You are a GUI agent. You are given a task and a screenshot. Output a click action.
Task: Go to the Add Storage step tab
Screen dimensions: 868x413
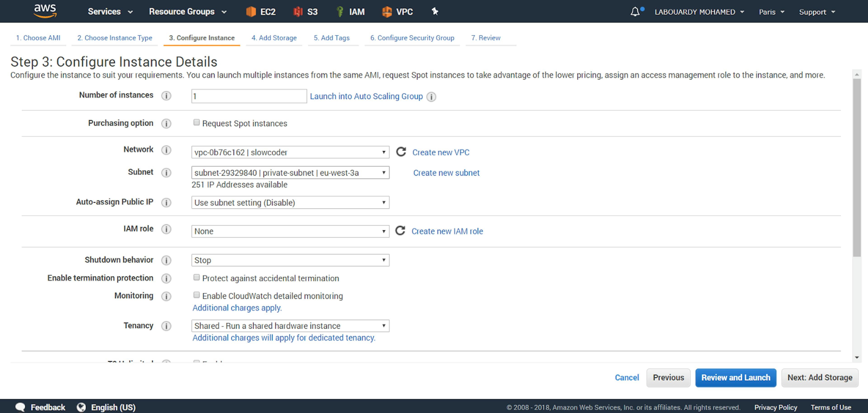click(274, 38)
